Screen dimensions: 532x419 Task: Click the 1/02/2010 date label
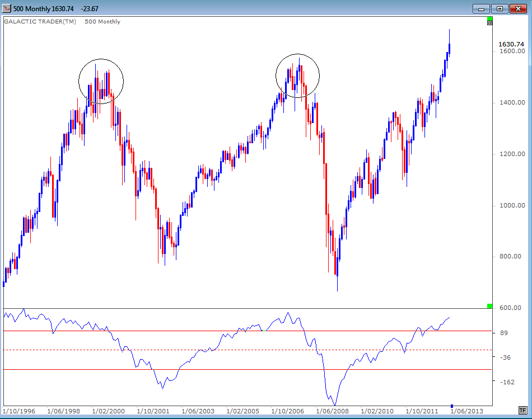point(377,411)
